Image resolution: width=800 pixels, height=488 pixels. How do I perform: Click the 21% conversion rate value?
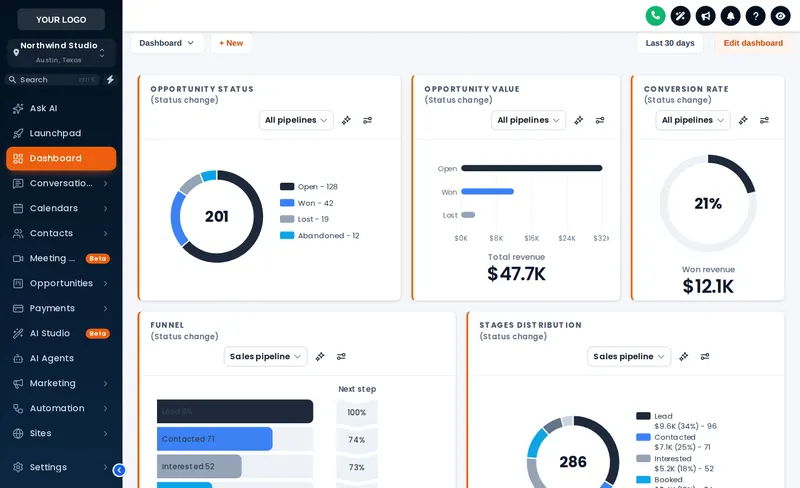click(x=708, y=204)
